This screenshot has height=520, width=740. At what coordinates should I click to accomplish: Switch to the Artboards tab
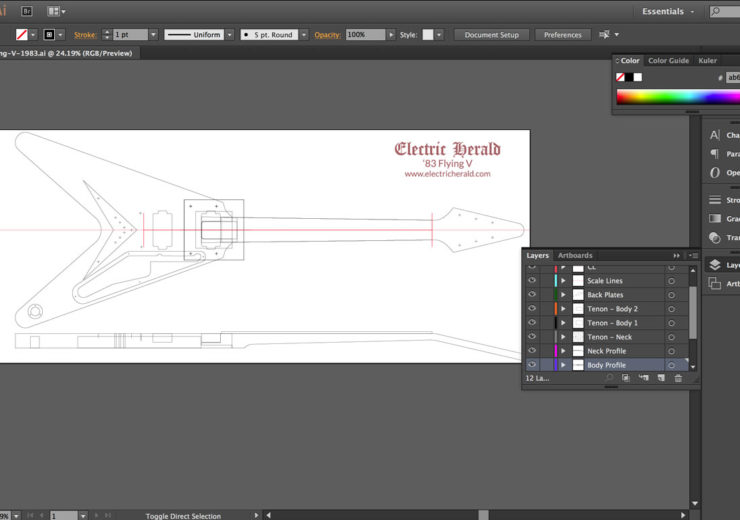pos(575,255)
